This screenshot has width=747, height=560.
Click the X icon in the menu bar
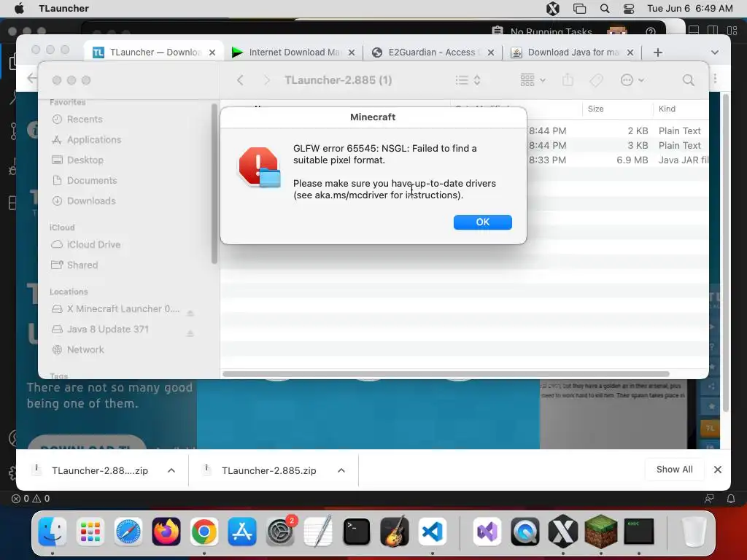[553, 9]
